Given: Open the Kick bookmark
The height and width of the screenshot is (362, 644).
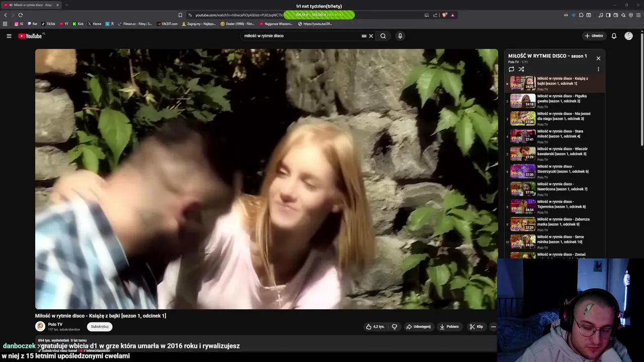Looking at the screenshot, I should pos(78,24).
